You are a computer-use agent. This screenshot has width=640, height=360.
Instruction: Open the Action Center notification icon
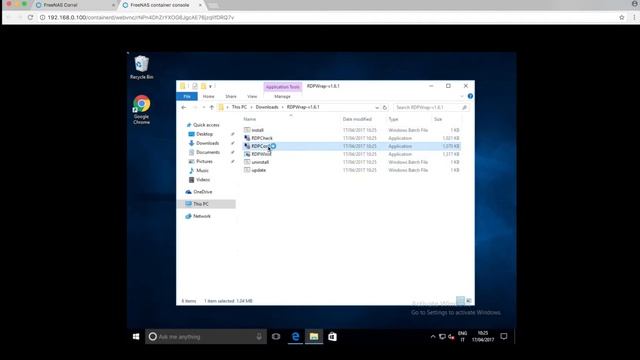(504, 336)
